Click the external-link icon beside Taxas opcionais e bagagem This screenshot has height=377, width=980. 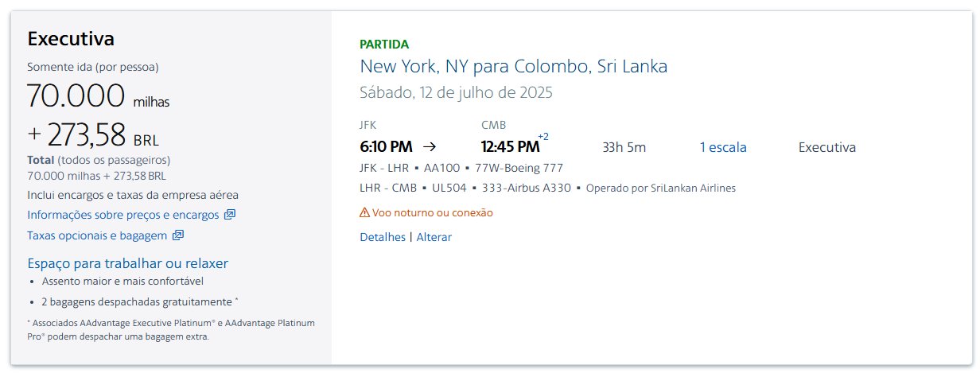(178, 235)
